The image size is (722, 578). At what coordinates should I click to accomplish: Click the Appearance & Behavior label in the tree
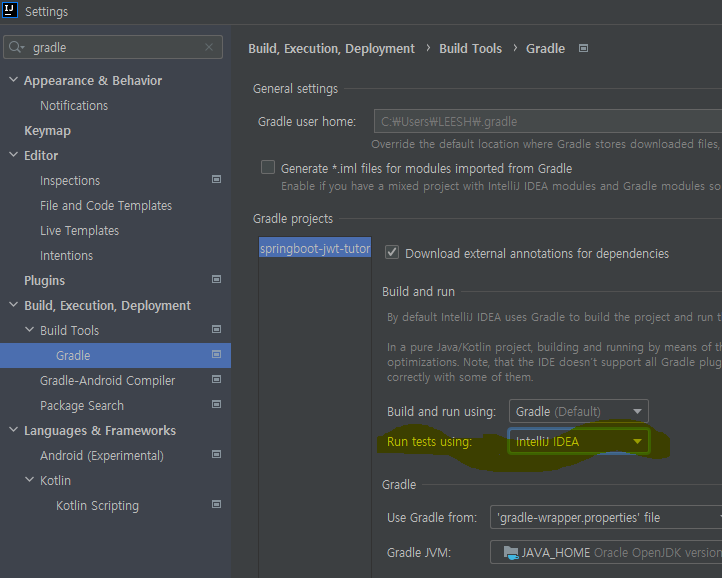click(x=93, y=81)
